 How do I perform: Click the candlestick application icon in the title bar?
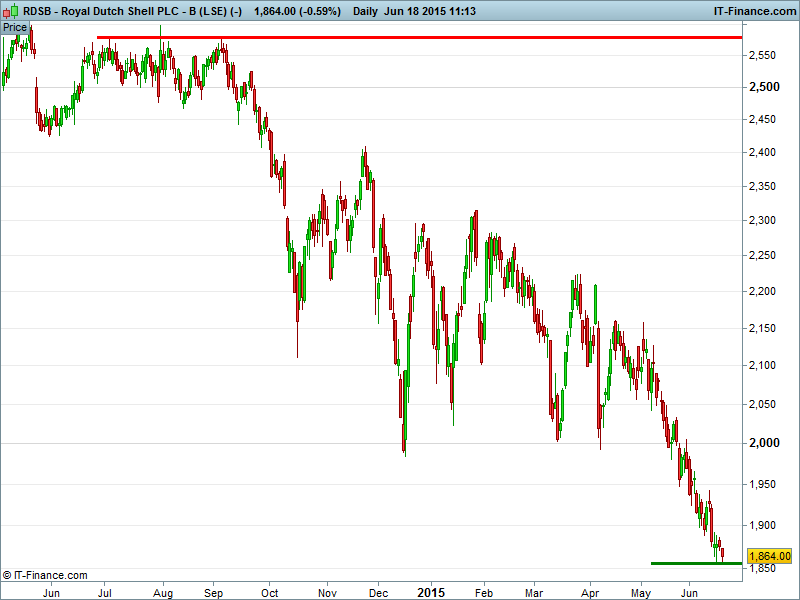(9, 9)
